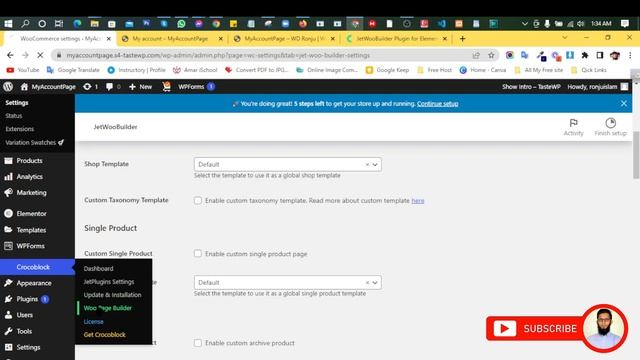This screenshot has width=640, height=360.
Task: Click the Windows Start button
Action: 8,24
